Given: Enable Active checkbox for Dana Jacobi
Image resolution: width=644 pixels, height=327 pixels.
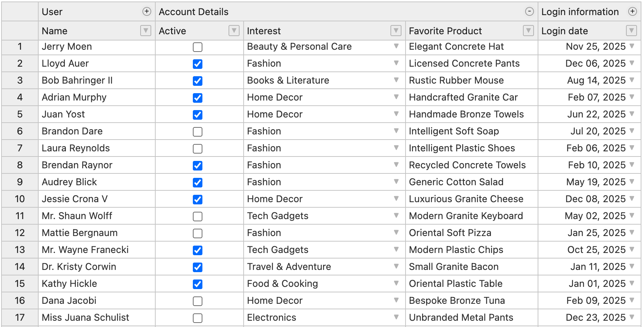Looking at the screenshot, I should pyautogui.click(x=198, y=301).
